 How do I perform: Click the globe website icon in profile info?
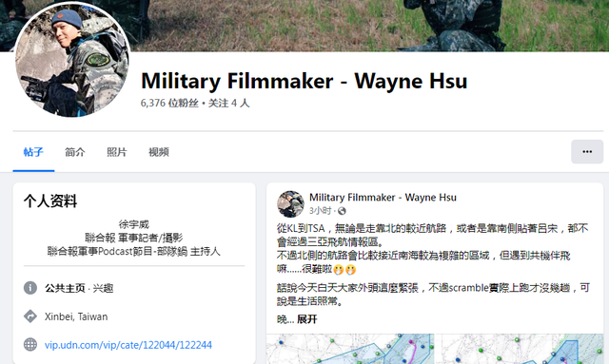[30, 345]
